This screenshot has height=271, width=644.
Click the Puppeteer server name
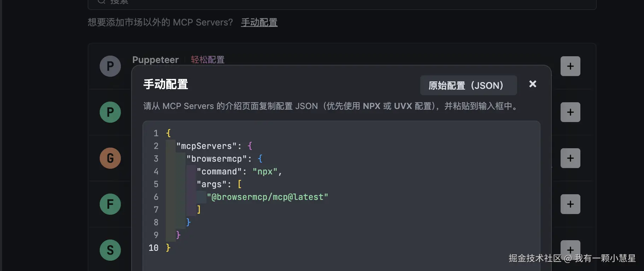pos(155,60)
